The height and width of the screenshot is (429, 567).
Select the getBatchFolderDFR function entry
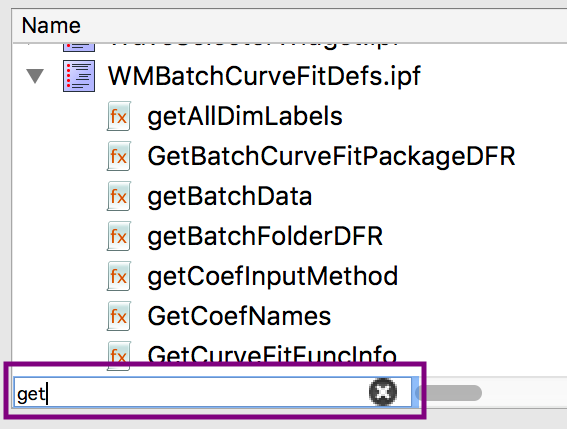pos(265,237)
